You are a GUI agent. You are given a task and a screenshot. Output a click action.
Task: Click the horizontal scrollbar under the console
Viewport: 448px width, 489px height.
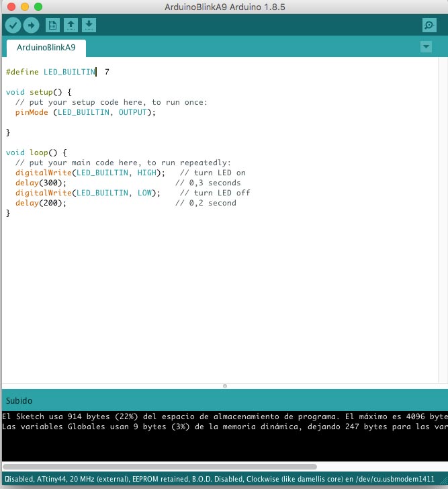160,467
